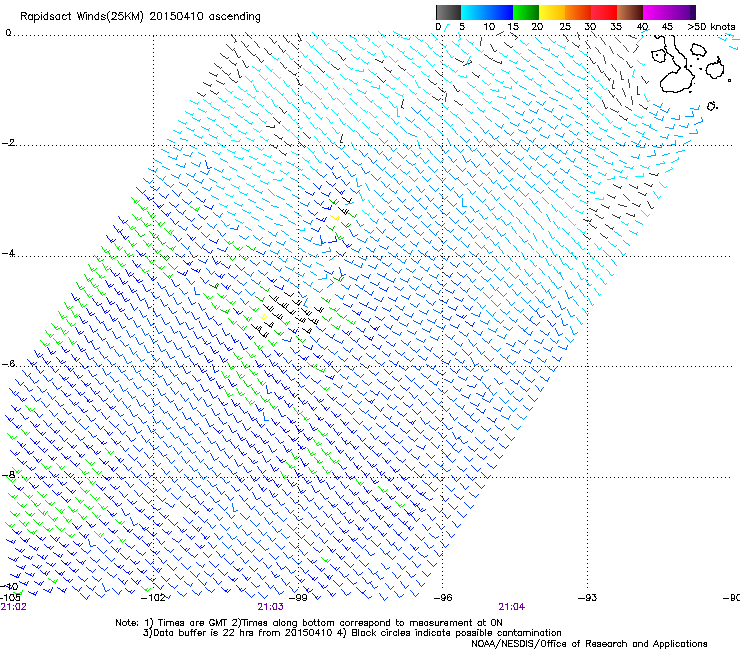Click the latitude label '-4'

8,253
